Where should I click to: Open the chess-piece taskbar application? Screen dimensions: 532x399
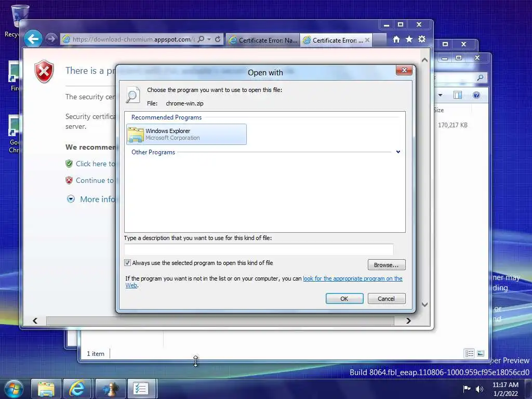point(111,389)
